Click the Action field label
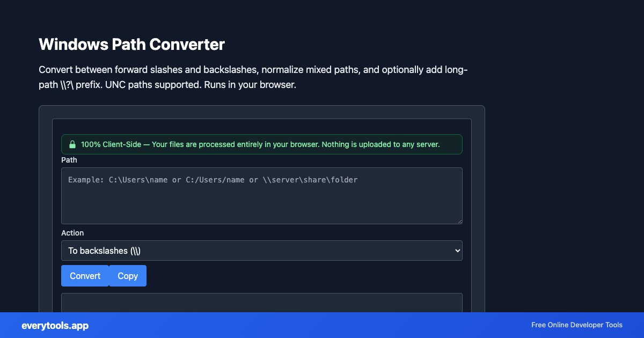This screenshot has width=644, height=338. 73,233
